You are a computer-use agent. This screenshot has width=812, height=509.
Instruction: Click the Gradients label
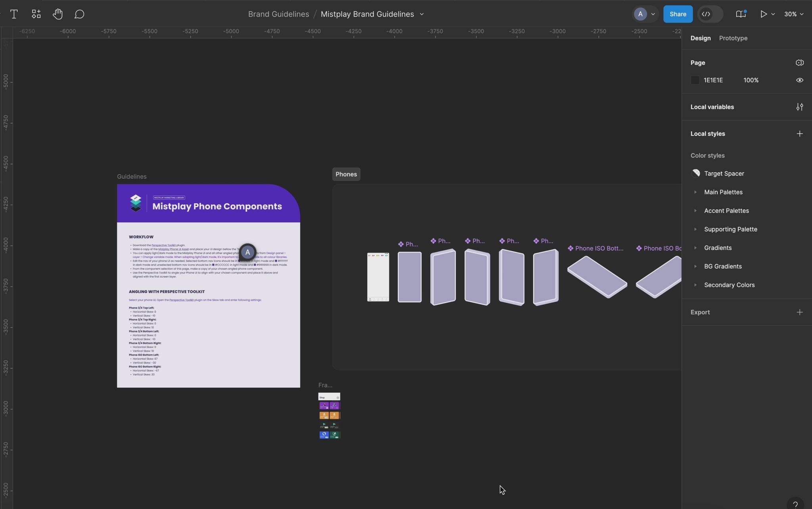click(x=718, y=248)
